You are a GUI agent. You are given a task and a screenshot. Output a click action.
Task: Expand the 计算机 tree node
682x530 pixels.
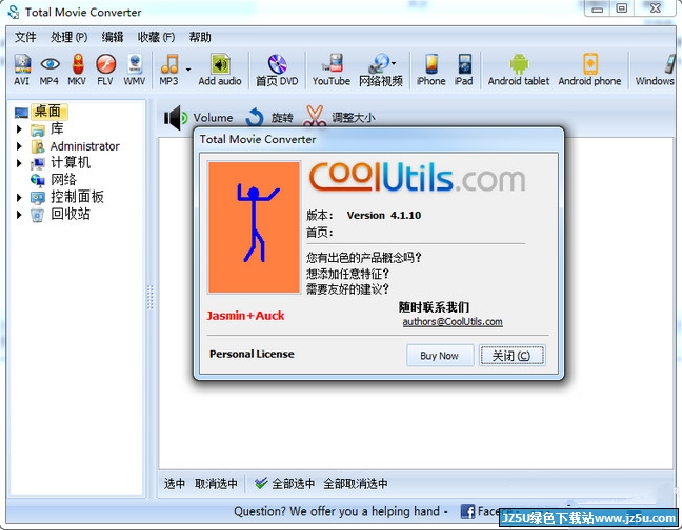pos(19,163)
